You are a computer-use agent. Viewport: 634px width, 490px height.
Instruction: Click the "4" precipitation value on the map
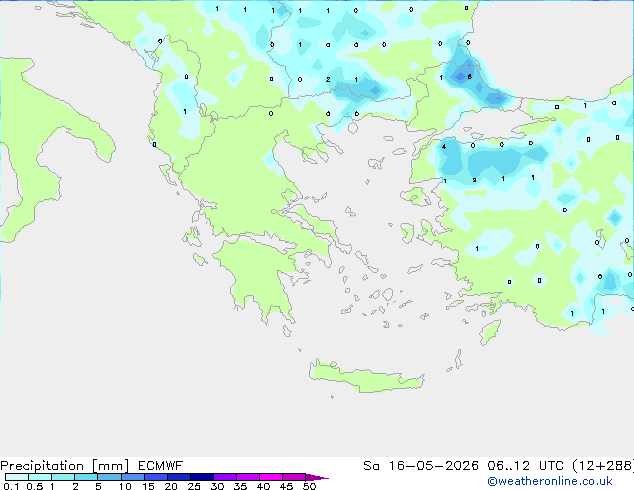point(444,146)
